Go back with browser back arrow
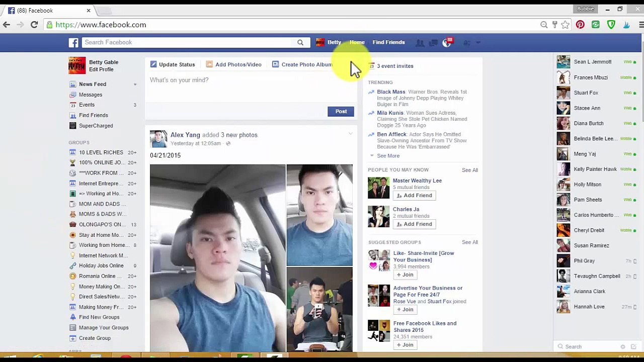 [x=7, y=25]
